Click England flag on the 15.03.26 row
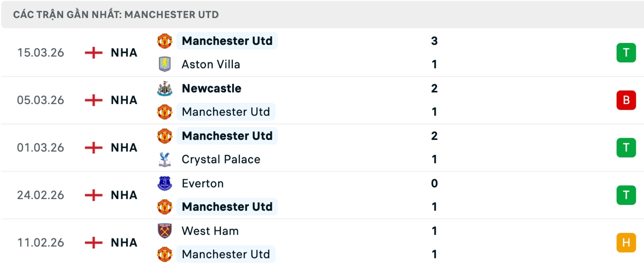The height and width of the screenshot is (266, 644). click(x=94, y=53)
